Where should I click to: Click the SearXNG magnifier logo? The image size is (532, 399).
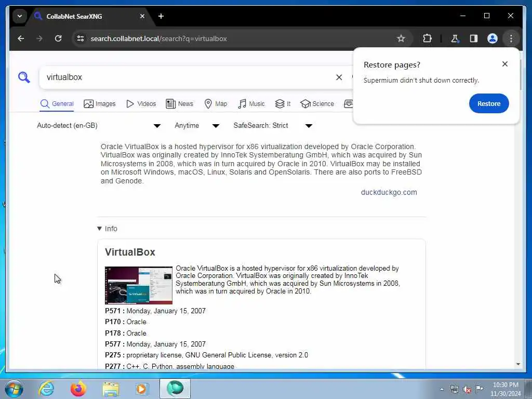coord(24,77)
